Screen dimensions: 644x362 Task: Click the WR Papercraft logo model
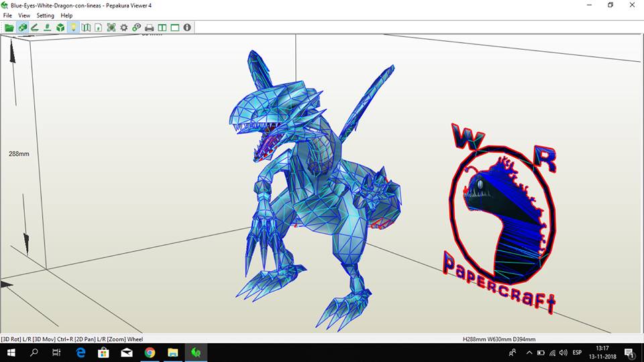(501, 218)
